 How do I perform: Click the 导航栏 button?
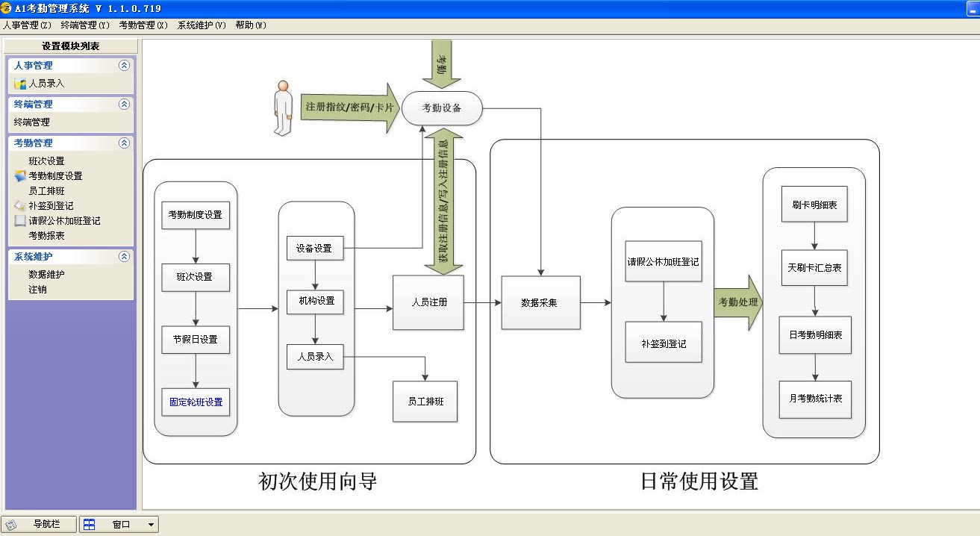(39, 525)
